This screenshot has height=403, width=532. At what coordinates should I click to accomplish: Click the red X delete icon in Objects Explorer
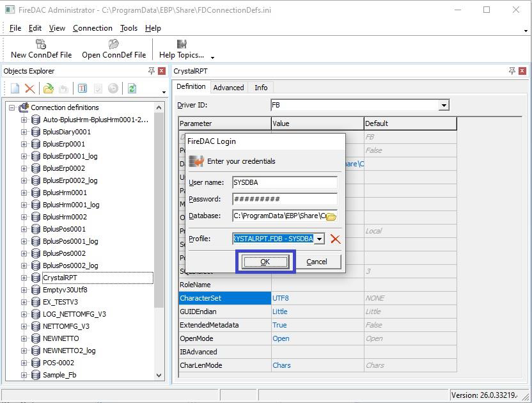29,88
